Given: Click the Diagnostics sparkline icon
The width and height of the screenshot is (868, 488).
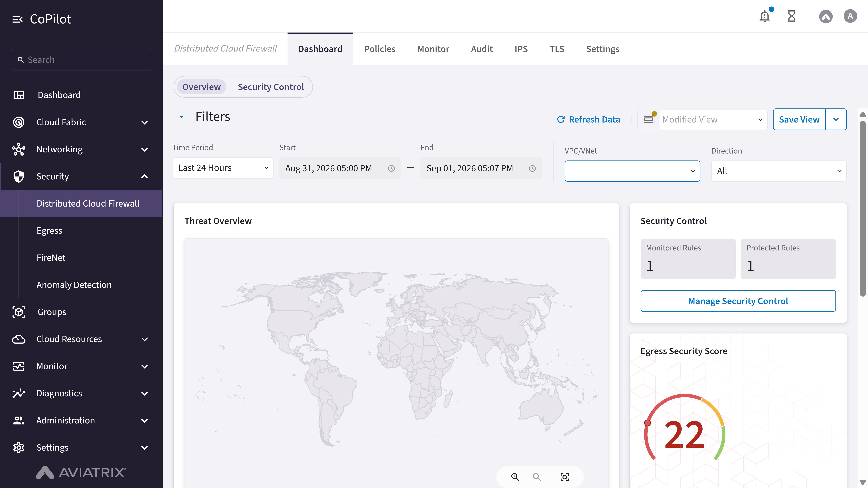Looking at the screenshot, I should pos(18,393).
